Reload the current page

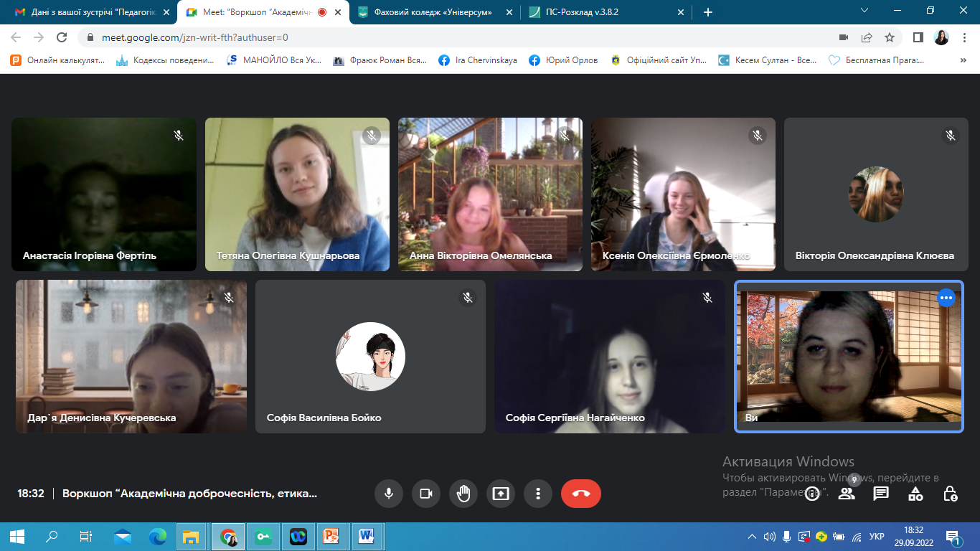coord(62,37)
